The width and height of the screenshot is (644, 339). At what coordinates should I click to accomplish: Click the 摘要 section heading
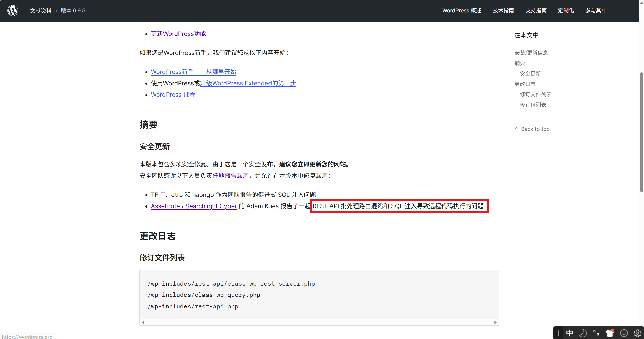click(149, 125)
